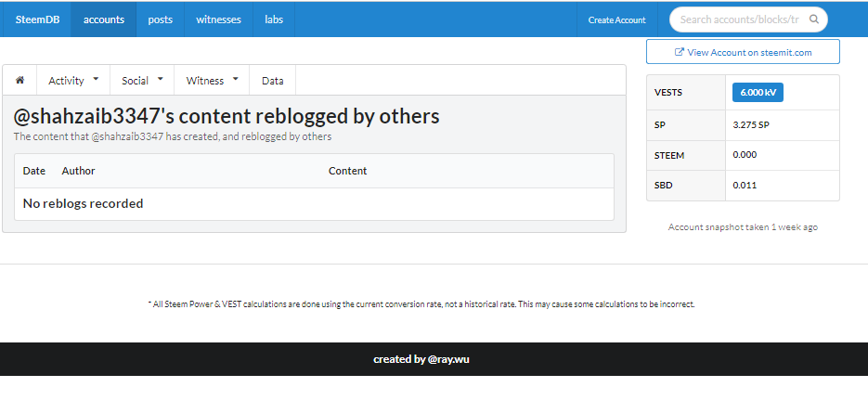Click the Create Account link
Image resolution: width=868 pixels, height=413 pixels.
[x=616, y=19]
